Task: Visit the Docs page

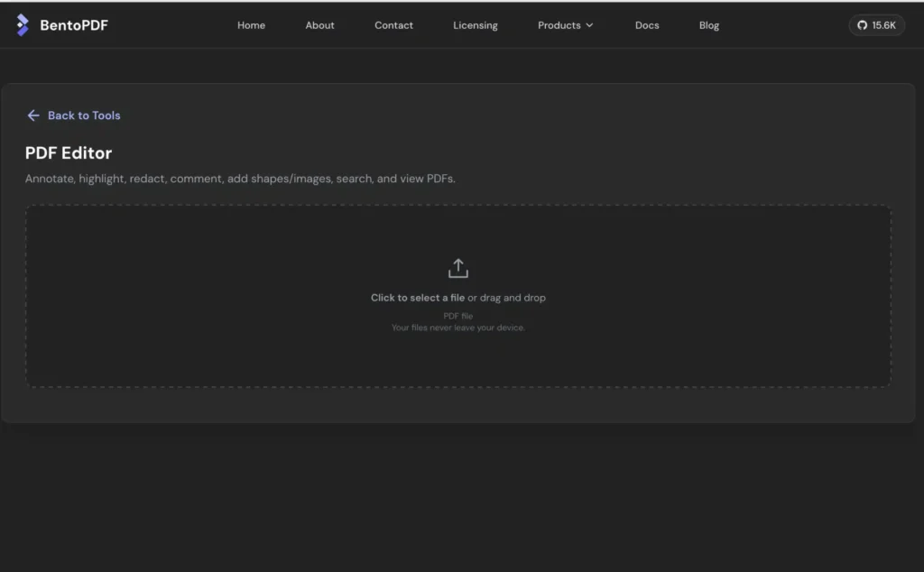Action: coord(646,25)
